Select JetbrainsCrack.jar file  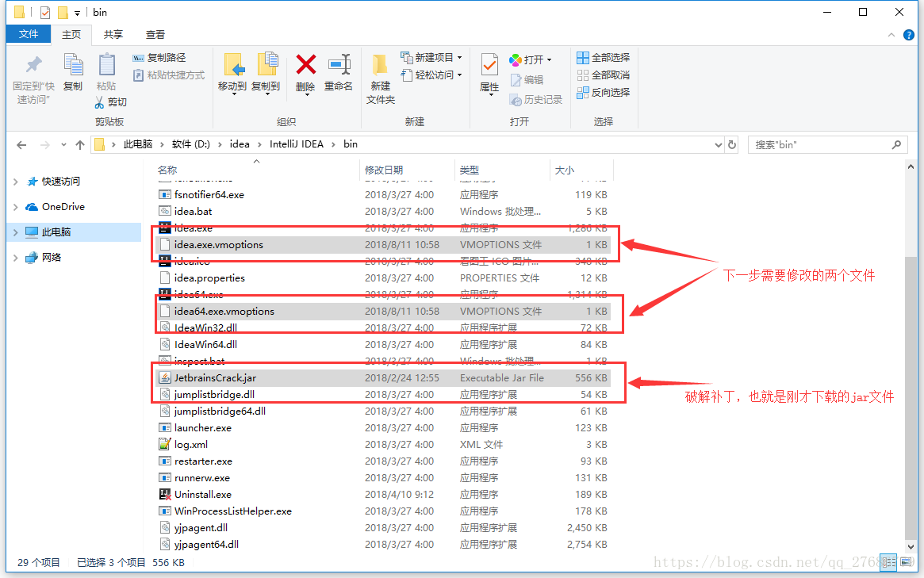tap(383, 378)
